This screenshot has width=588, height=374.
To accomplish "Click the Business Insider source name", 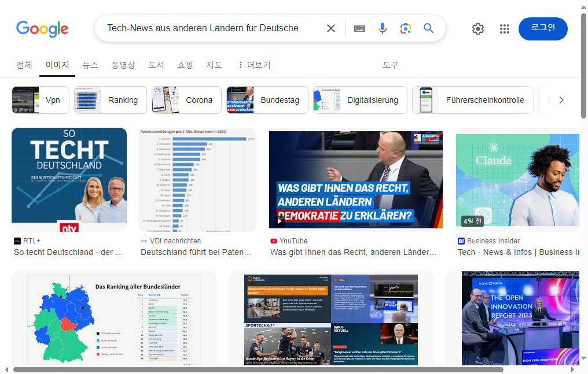I will 494,241.
